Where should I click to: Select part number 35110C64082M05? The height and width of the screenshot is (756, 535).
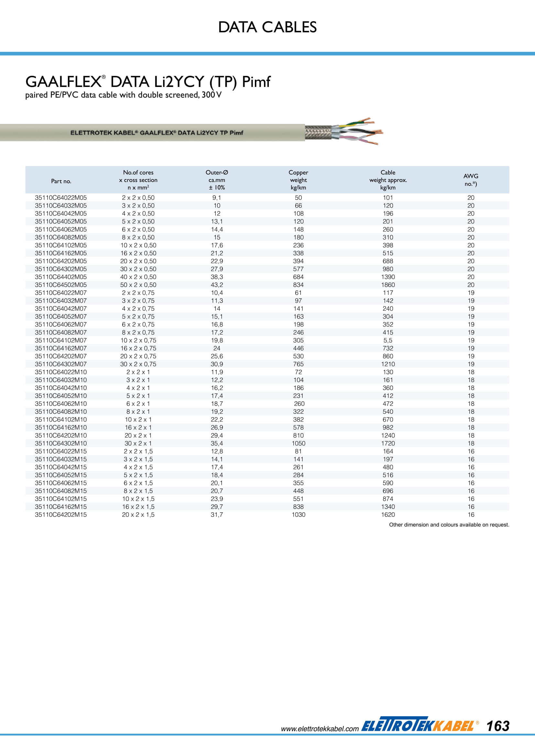click(61, 237)
